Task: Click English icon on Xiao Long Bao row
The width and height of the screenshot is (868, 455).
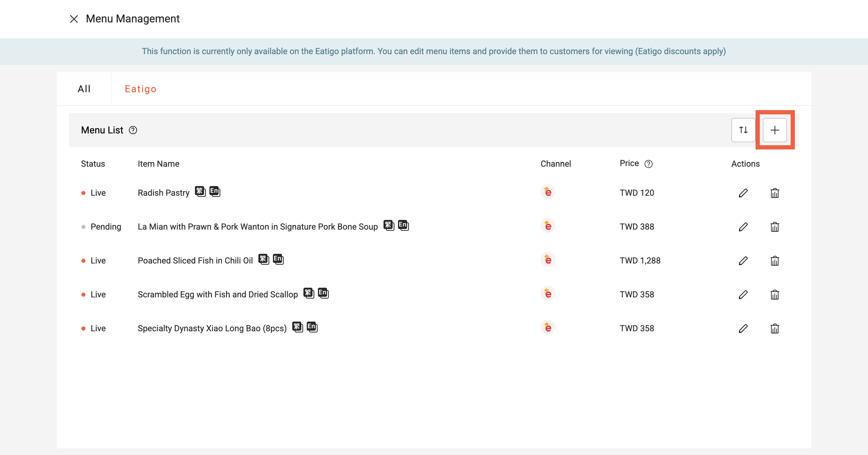Action: coord(312,327)
